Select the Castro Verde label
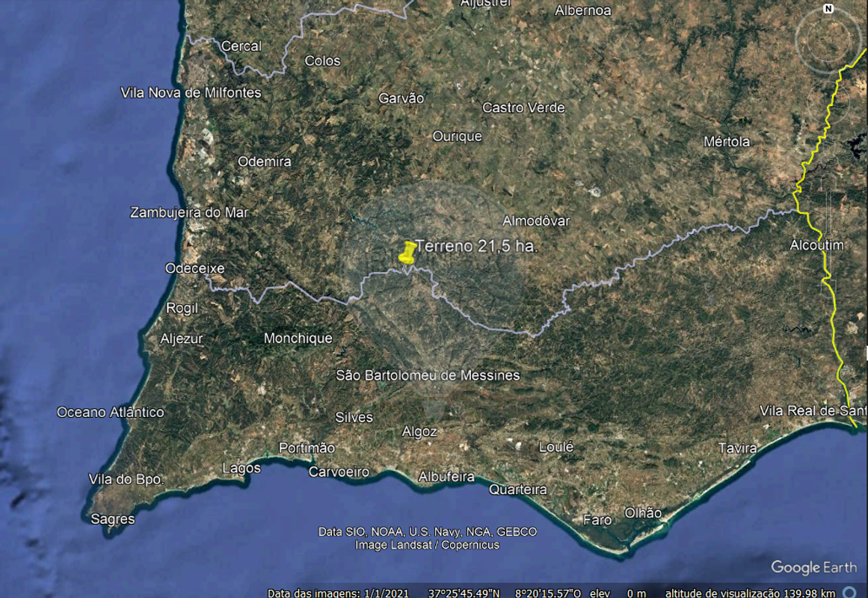 (x=523, y=108)
